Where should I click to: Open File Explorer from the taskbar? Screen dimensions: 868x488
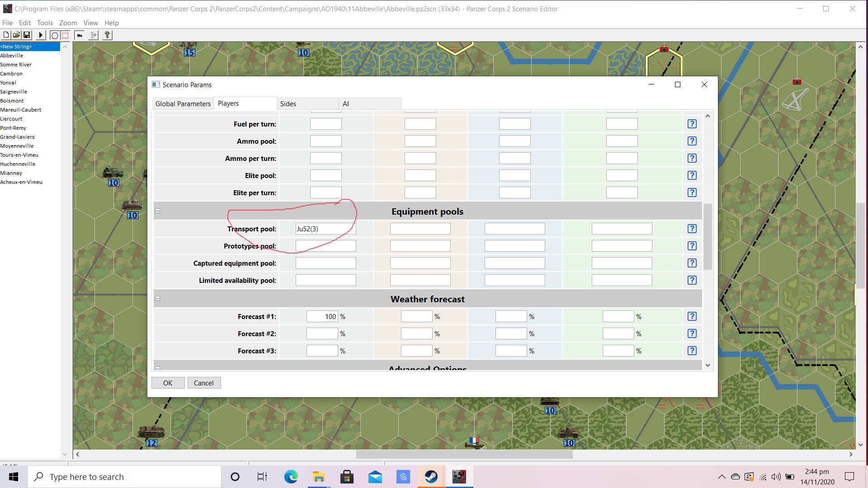tap(319, 477)
